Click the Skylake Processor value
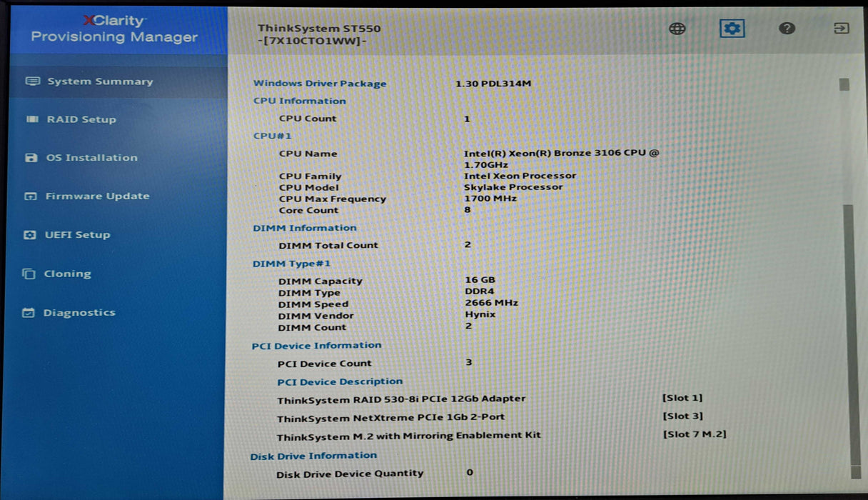Viewport: 868px width, 500px height. (x=513, y=187)
